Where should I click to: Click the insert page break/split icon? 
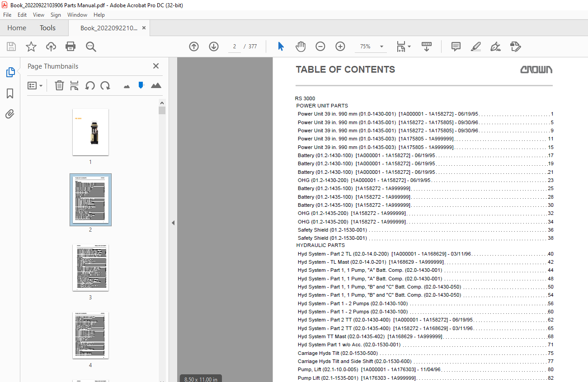coord(75,85)
